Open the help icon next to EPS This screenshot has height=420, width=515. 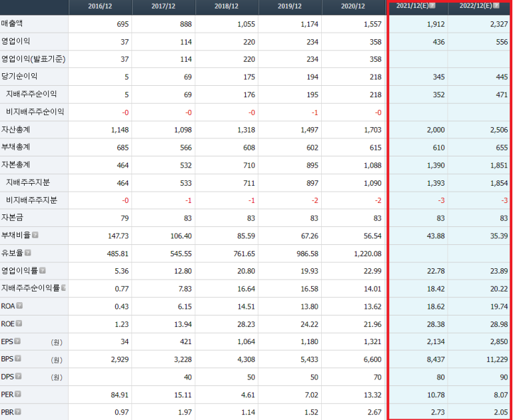tap(17, 341)
